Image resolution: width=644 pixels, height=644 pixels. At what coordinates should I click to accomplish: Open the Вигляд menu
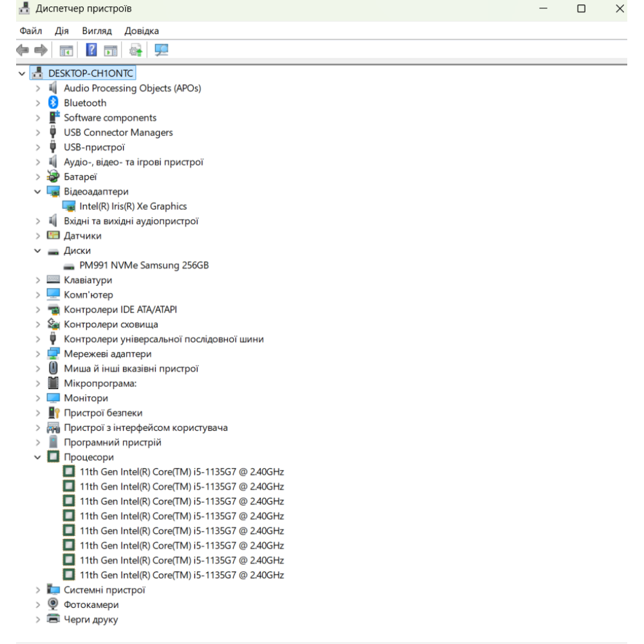coord(97,31)
